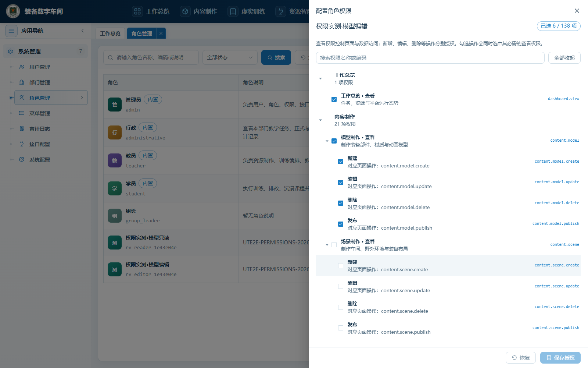The height and width of the screenshot is (368, 588).
Task: Click the 组长 gray avatar icon
Action: click(x=115, y=216)
